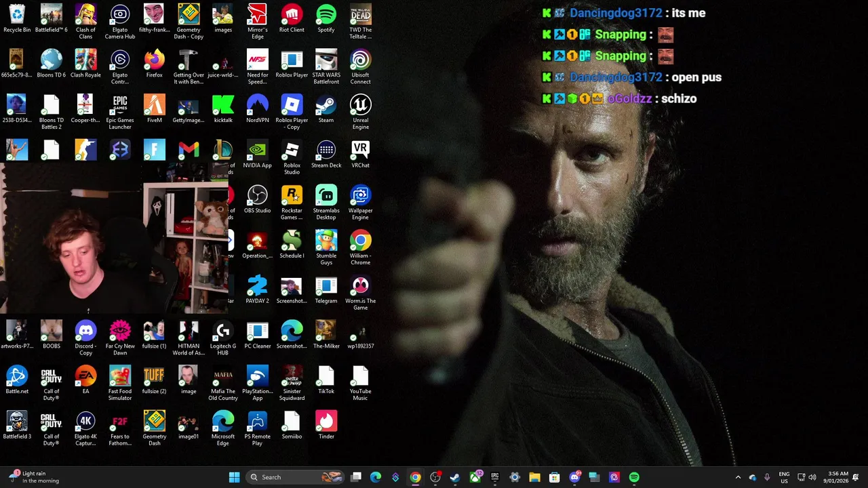868x488 pixels.
Task: Launch Far Cry New Dawn shortcut
Action: coord(120,338)
